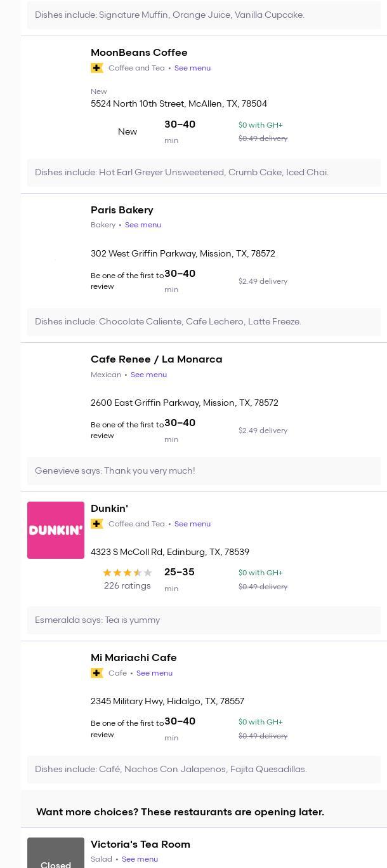
Task: Open See menu for MoonBeans Coffee
Action: 192,68
